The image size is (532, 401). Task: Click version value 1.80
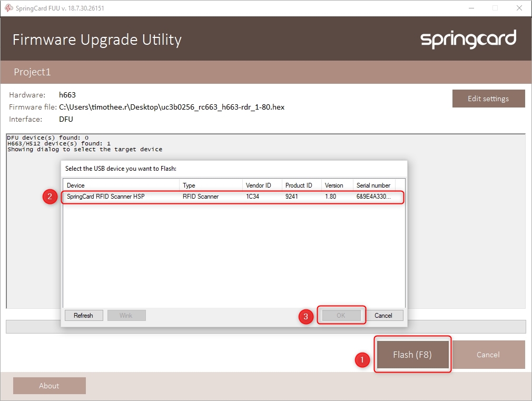pyautogui.click(x=330, y=197)
